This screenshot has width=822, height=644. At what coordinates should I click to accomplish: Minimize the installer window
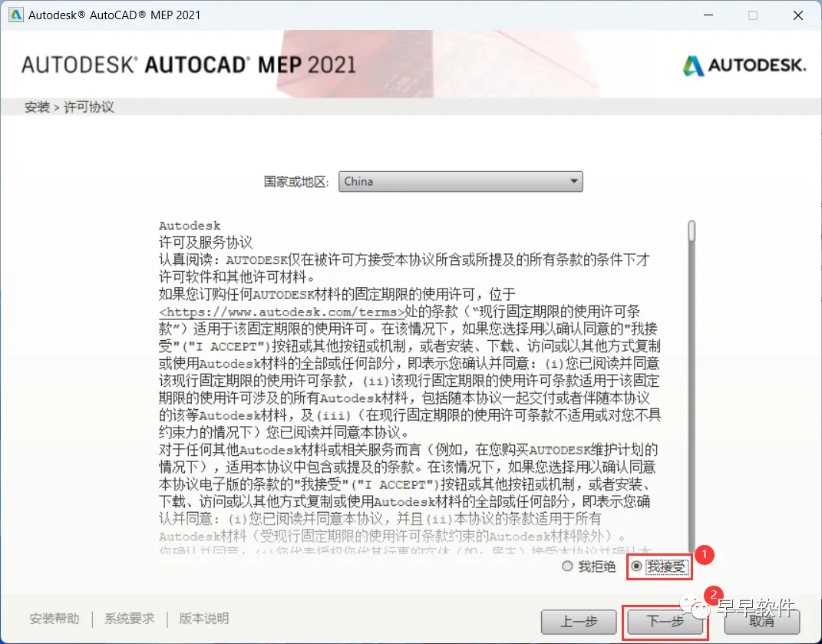(x=708, y=15)
